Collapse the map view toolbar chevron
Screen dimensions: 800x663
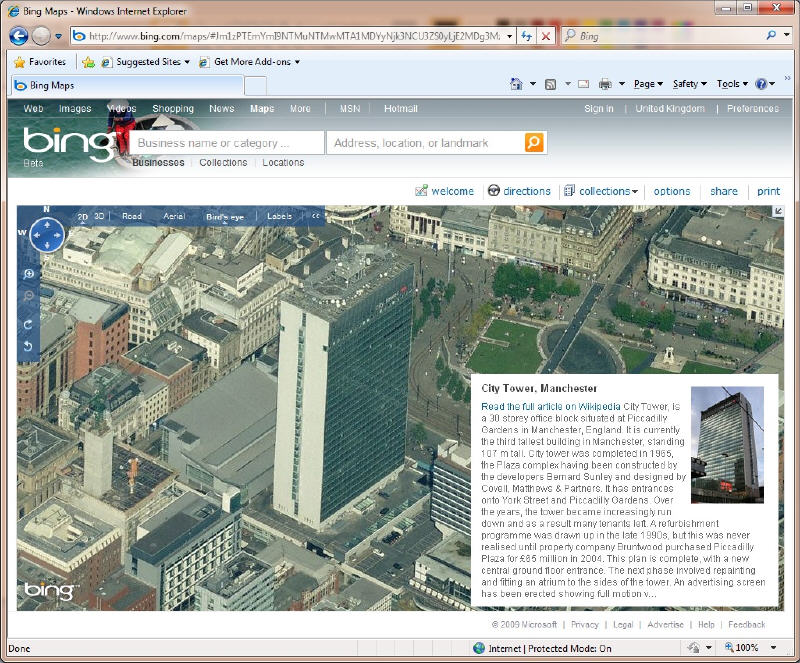(316, 216)
